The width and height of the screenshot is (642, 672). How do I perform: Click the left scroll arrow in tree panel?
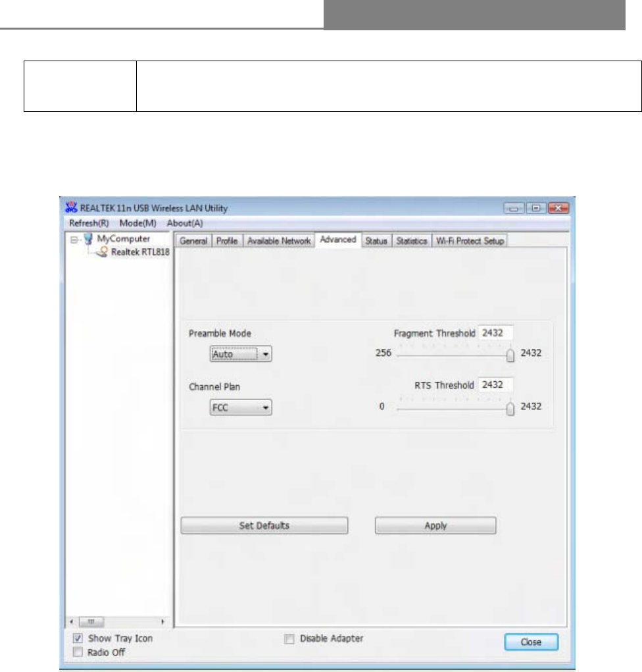(72, 621)
